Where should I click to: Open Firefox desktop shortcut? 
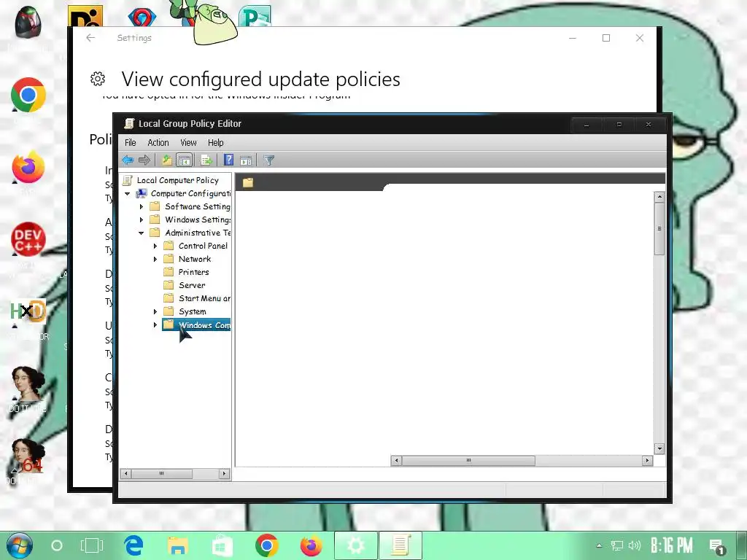pos(28,167)
